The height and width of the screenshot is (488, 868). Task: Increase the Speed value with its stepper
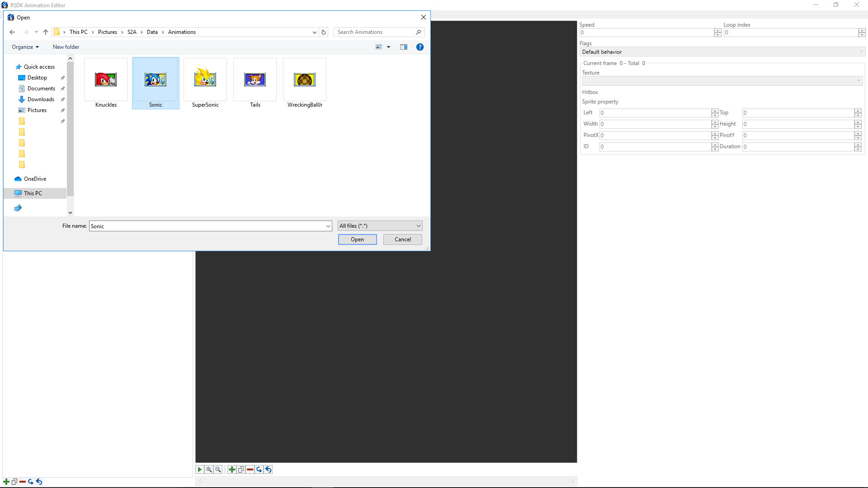coord(718,30)
